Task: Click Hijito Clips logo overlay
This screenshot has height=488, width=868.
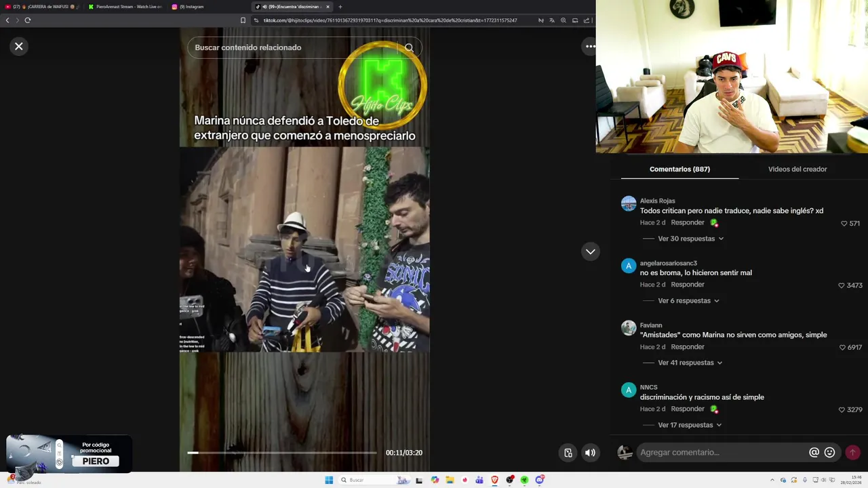Action: tap(382, 86)
